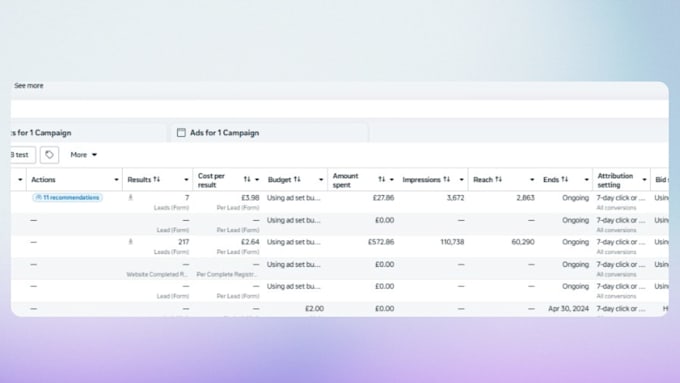Click the £27.86 amount spent cell
The image size is (680, 383).
coord(383,198)
